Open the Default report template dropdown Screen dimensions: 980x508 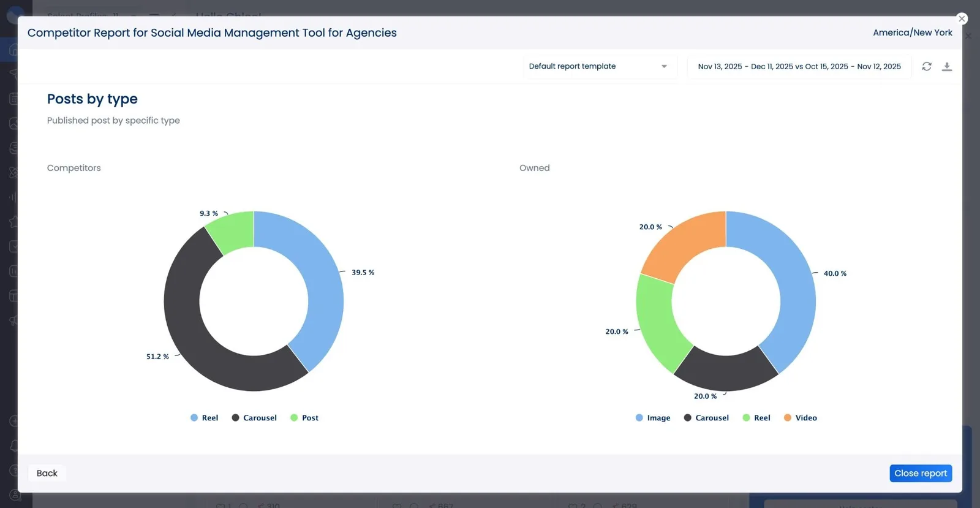[598, 67]
